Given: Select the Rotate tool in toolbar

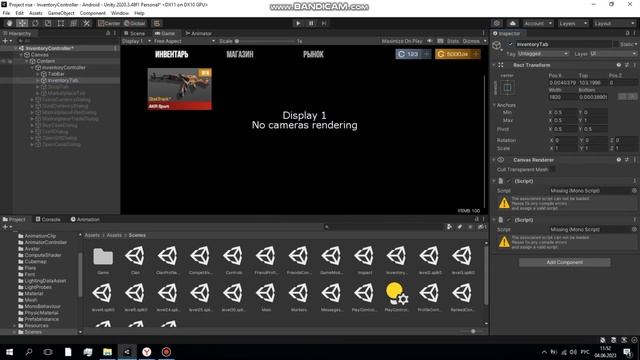Looking at the screenshot, I should (35, 23).
